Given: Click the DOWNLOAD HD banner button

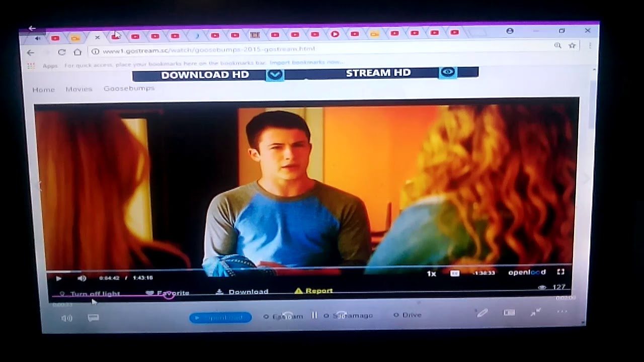Looking at the screenshot, I should coord(205,75).
